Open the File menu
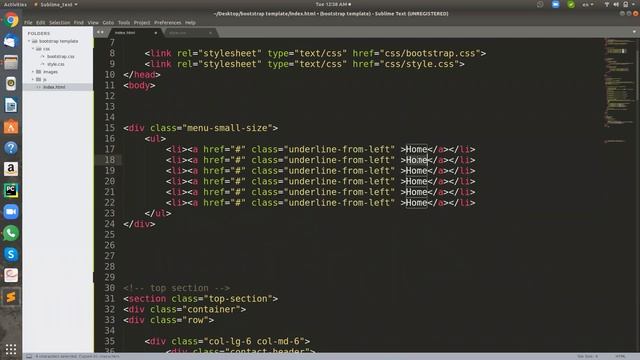The width and height of the screenshot is (640, 360). [x=28, y=22]
